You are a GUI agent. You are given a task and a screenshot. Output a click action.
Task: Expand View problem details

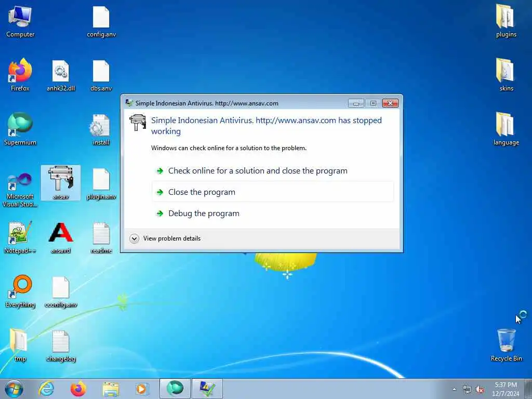tap(165, 238)
